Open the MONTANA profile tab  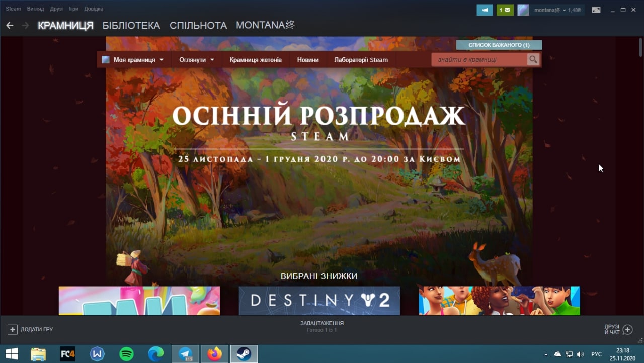pos(265,25)
